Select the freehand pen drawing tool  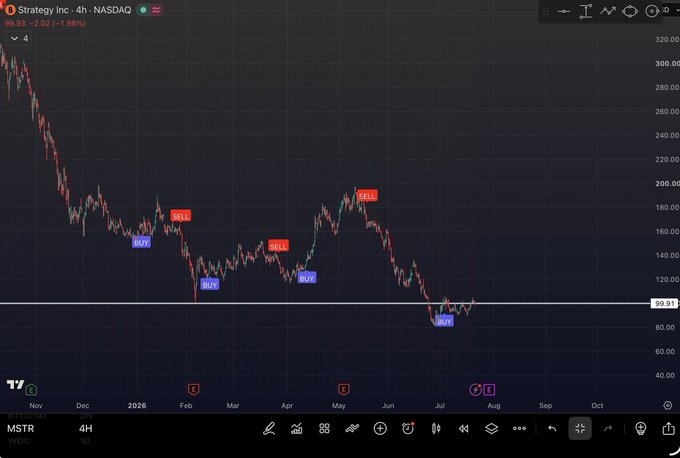point(269,429)
